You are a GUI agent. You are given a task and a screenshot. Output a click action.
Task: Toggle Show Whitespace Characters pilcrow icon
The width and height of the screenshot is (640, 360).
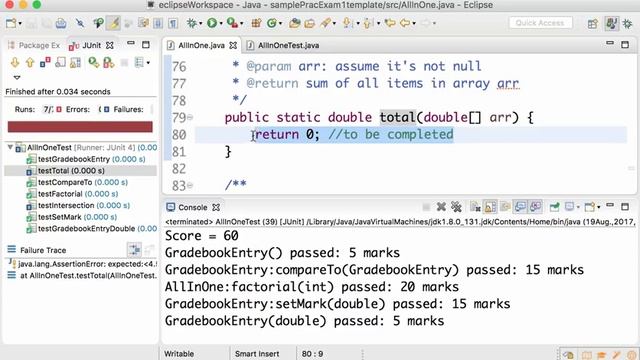click(x=173, y=23)
